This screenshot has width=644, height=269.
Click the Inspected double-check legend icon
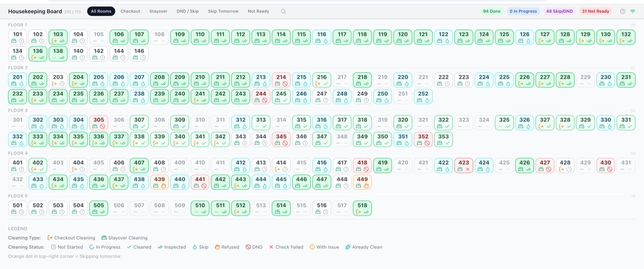[160, 247]
